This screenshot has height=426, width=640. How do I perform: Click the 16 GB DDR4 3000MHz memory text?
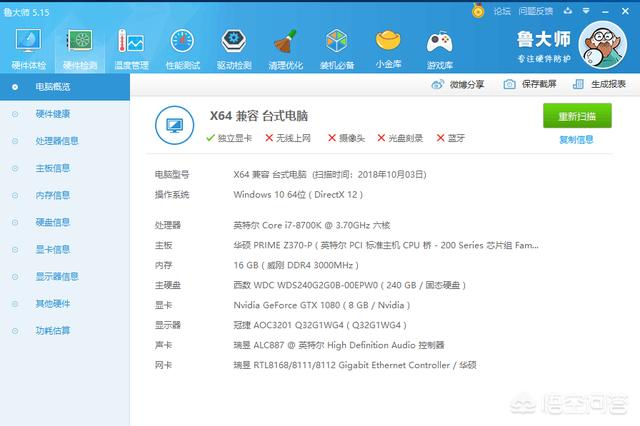[x=296, y=265]
